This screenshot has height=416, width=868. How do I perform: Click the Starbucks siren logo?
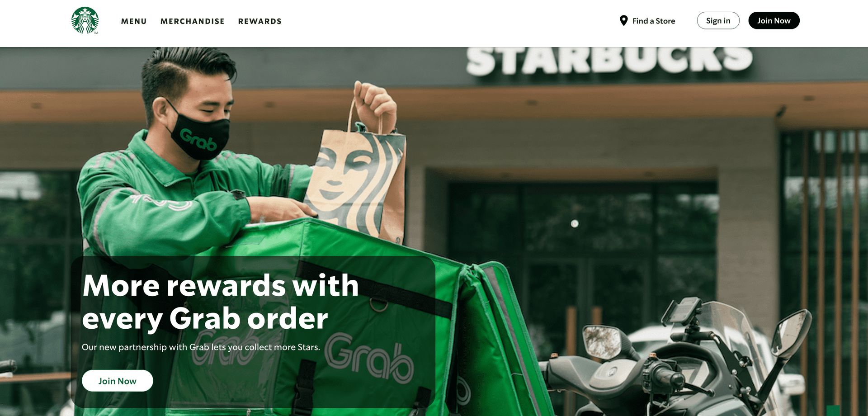point(85,20)
